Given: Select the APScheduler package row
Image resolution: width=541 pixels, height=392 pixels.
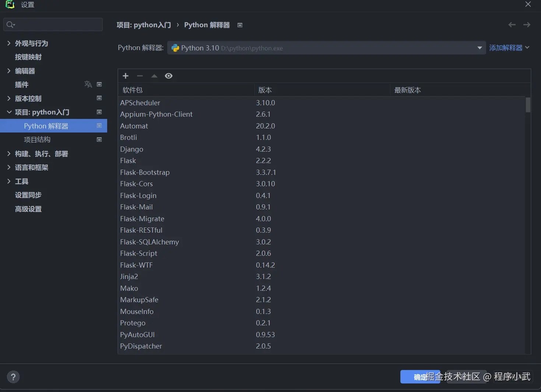Looking at the screenshot, I should point(322,103).
